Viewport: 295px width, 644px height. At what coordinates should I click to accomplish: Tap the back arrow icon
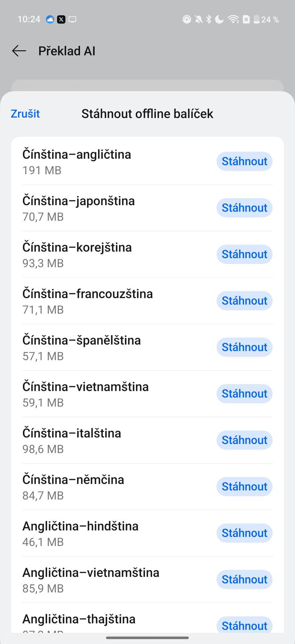[x=19, y=51]
